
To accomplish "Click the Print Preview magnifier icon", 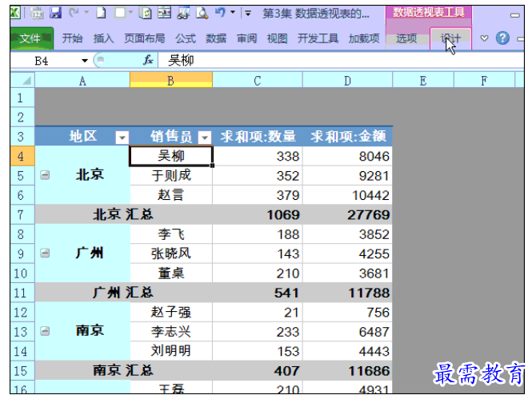I will 202,14.
